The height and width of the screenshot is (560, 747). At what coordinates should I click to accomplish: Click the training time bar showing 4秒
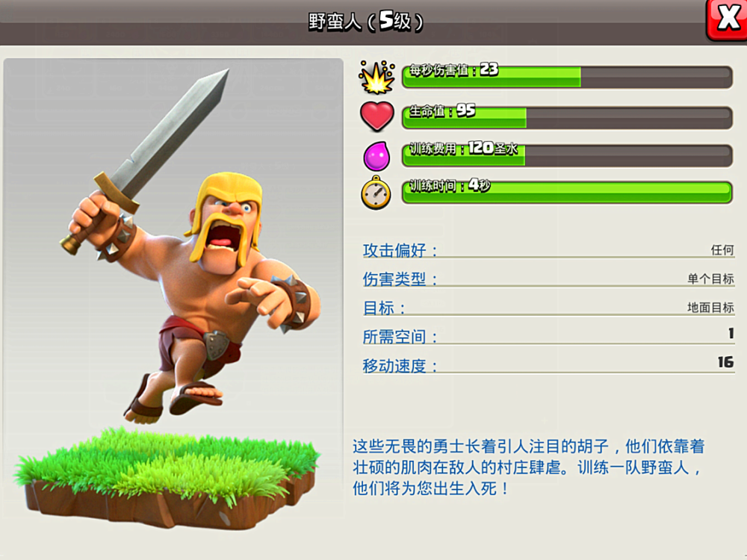(x=567, y=193)
